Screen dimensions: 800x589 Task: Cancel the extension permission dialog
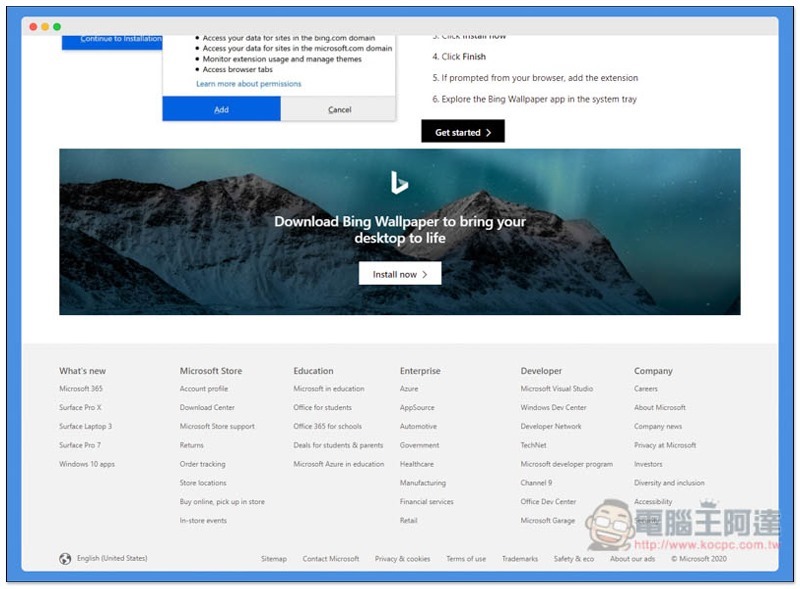coord(339,109)
